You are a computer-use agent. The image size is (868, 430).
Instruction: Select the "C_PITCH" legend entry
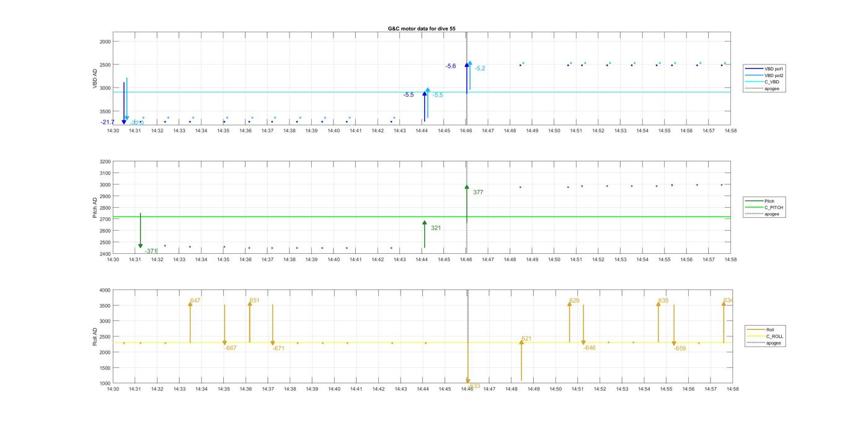coord(765,207)
